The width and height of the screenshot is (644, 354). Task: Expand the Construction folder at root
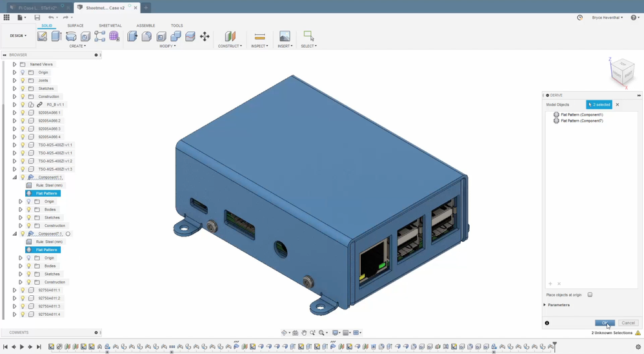pos(14,97)
